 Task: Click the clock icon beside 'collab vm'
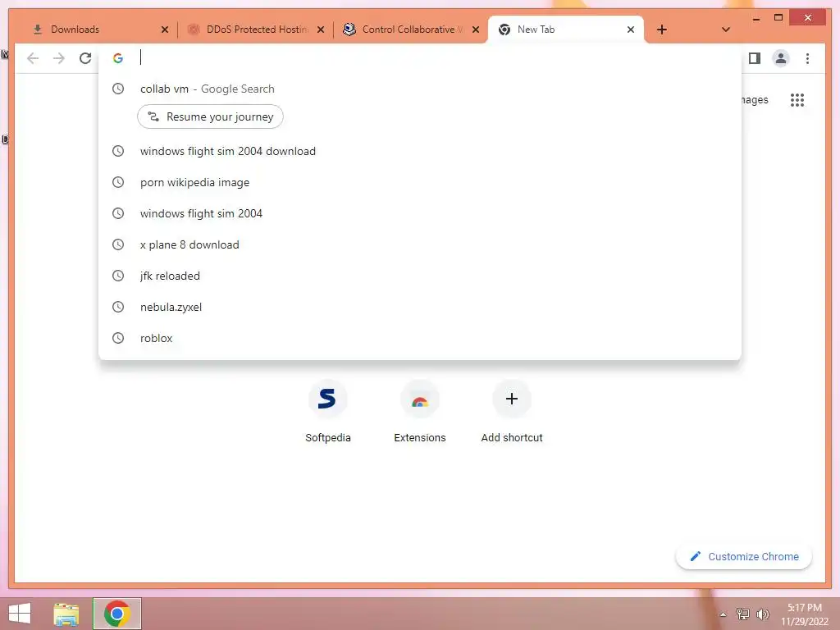pyautogui.click(x=118, y=89)
